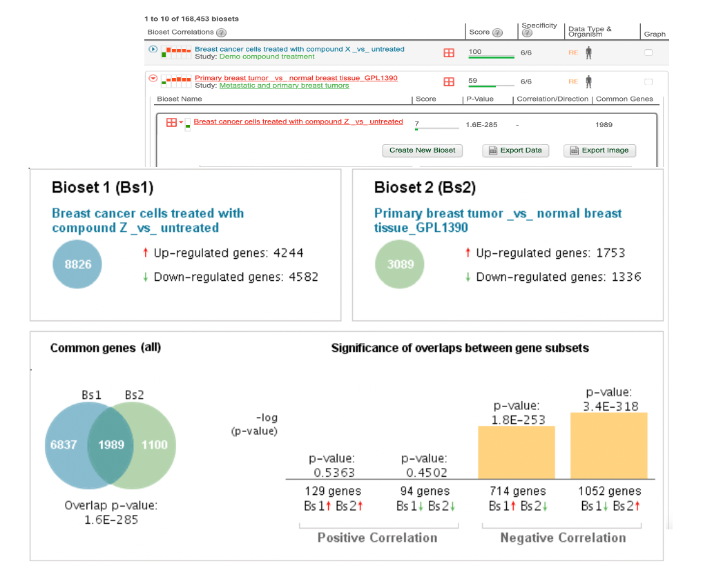Tick Graph checkbox for Primary breast tumor row
Image resolution: width=703 pixels, height=588 pixels.
click(x=648, y=81)
